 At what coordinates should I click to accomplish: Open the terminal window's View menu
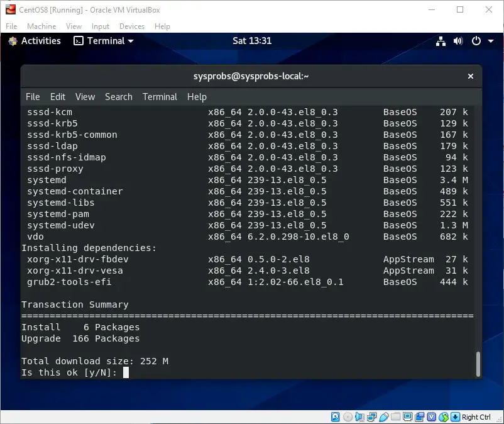(x=85, y=97)
